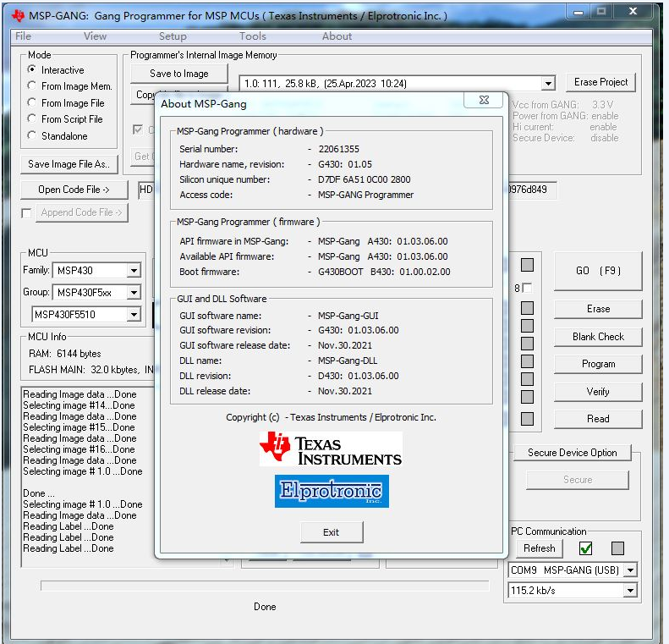Click the Program button
This screenshot has width=669, height=644.
point(598,364)
